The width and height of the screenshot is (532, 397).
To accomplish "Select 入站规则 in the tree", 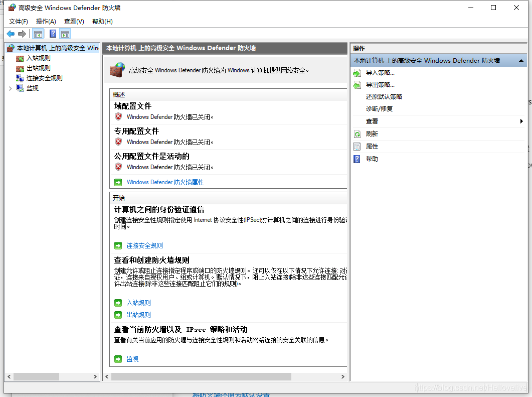I will pyautogui.click(x=38, y=58).
